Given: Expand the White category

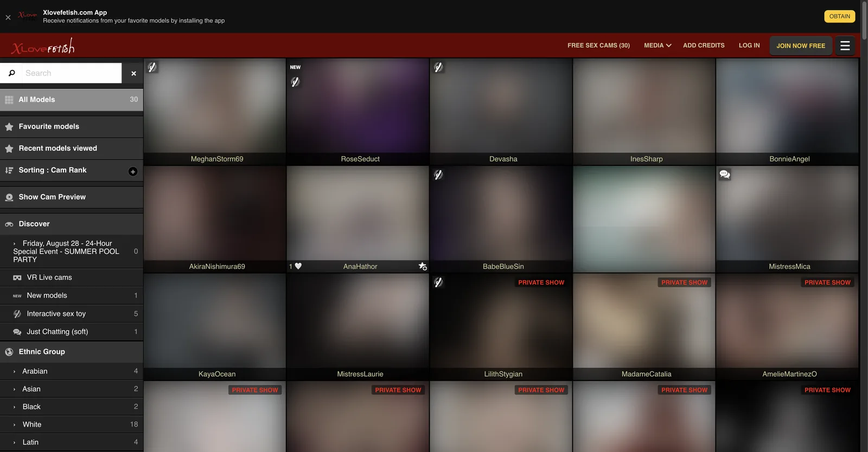Looking at the screenshot, I should click(72, 424).
